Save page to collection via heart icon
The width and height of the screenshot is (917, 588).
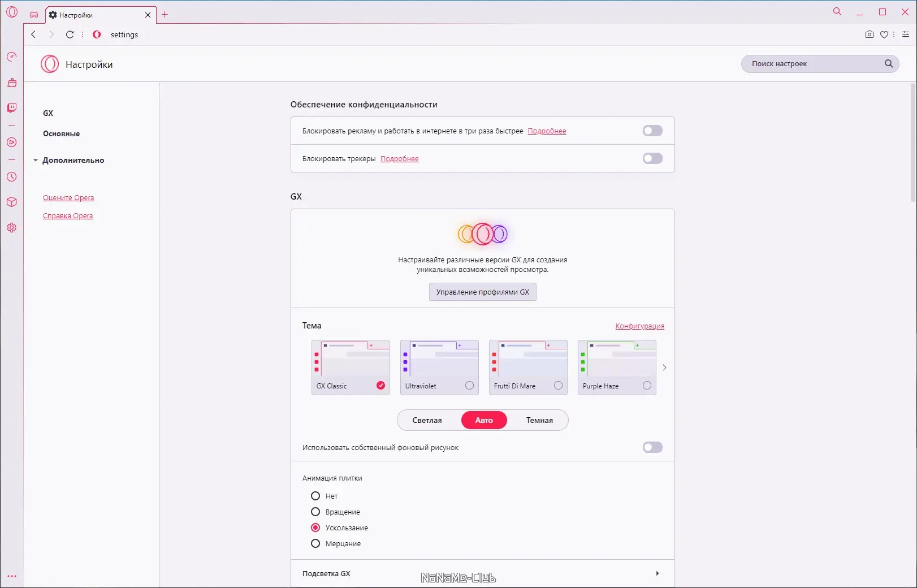coord(884,34)
